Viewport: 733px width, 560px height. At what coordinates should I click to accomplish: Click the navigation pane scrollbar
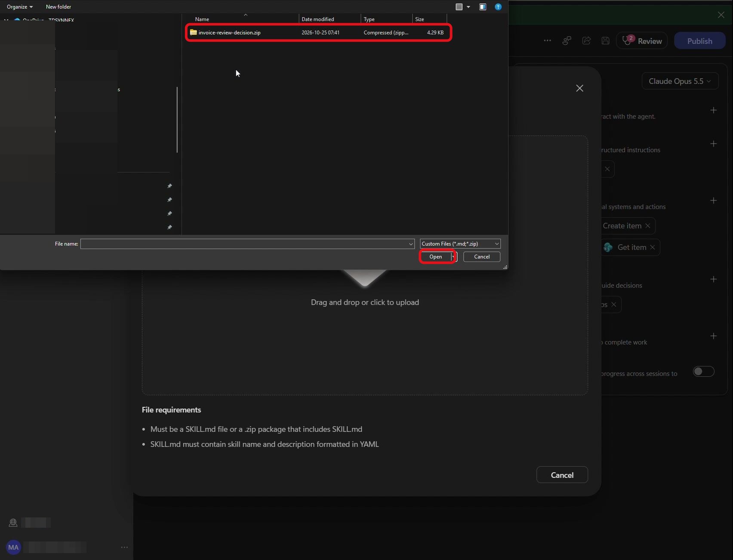tap(177, 120)
